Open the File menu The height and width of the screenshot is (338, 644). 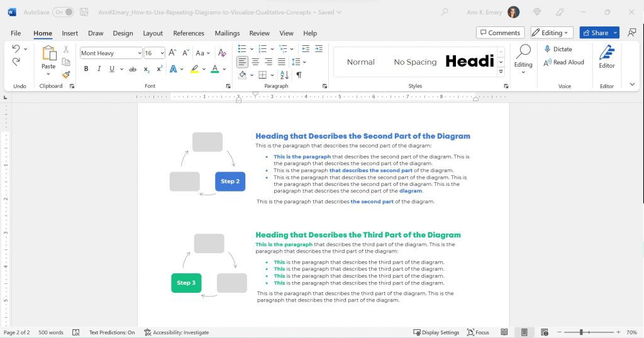(x=16, y=33)
